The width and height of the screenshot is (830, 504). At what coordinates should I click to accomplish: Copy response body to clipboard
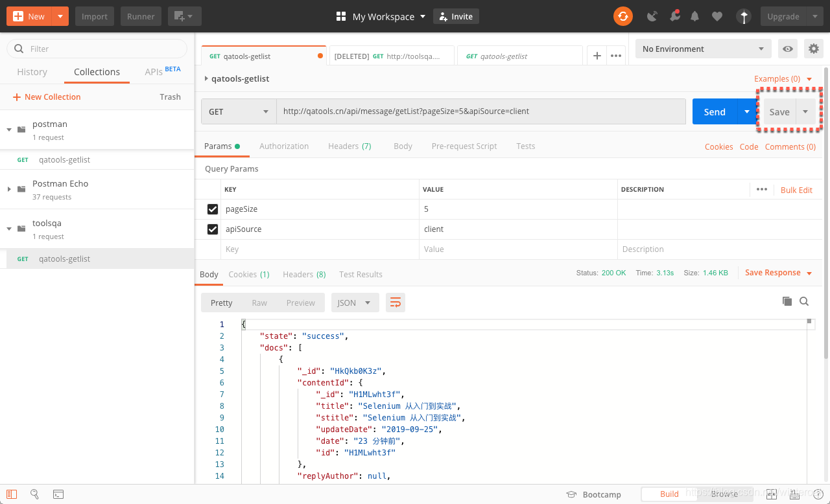787,301
